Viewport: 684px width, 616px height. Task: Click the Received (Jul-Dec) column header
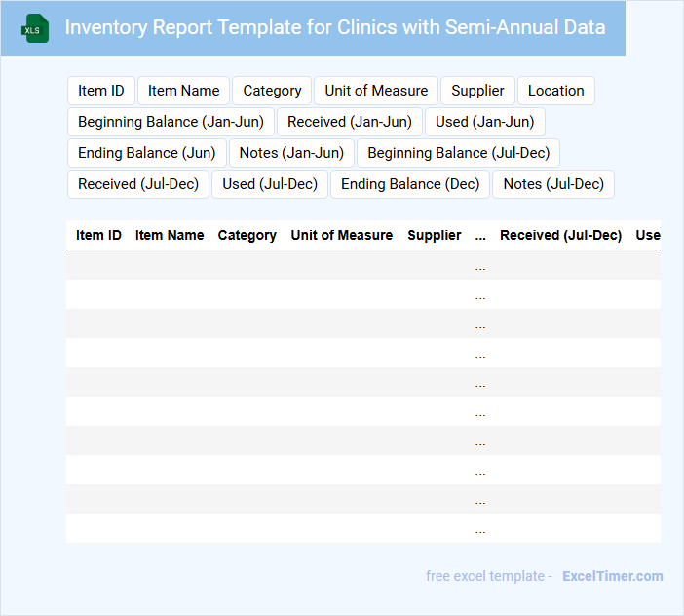coord(560,235)
